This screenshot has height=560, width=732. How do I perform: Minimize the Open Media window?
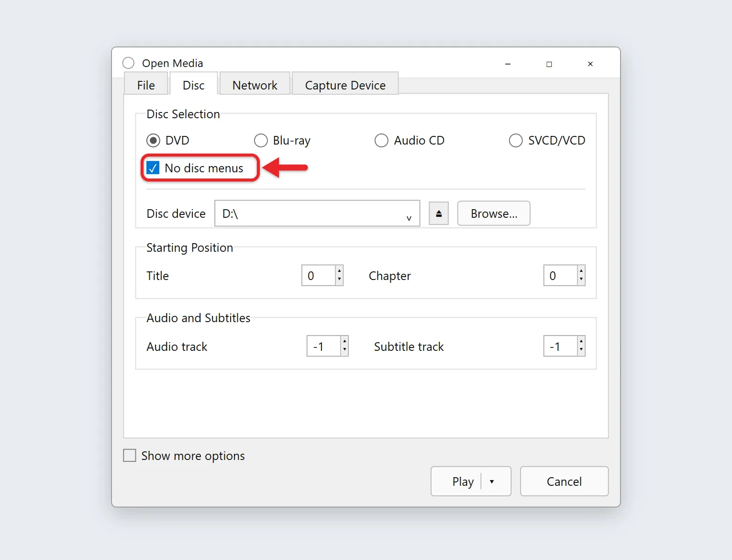click(508, 64)
